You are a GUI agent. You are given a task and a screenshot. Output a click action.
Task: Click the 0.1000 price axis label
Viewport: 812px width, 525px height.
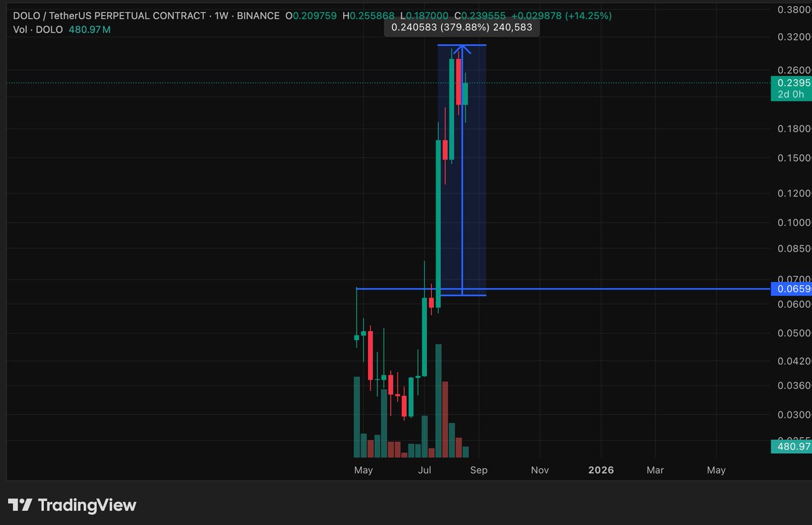coord(794,223)
